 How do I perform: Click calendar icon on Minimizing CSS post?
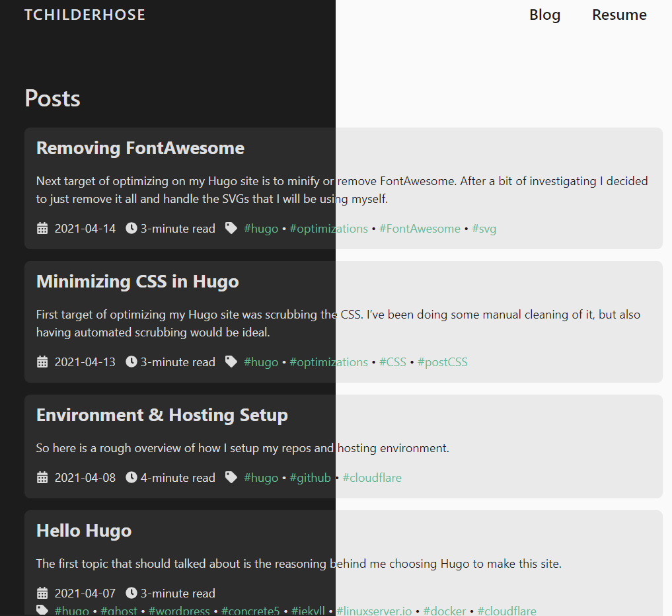42,362
